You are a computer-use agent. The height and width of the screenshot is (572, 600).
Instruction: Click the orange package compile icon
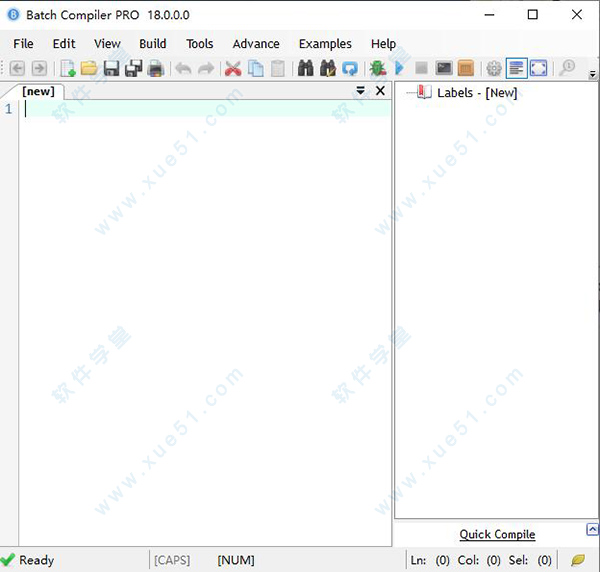click(x=466, y=68)
